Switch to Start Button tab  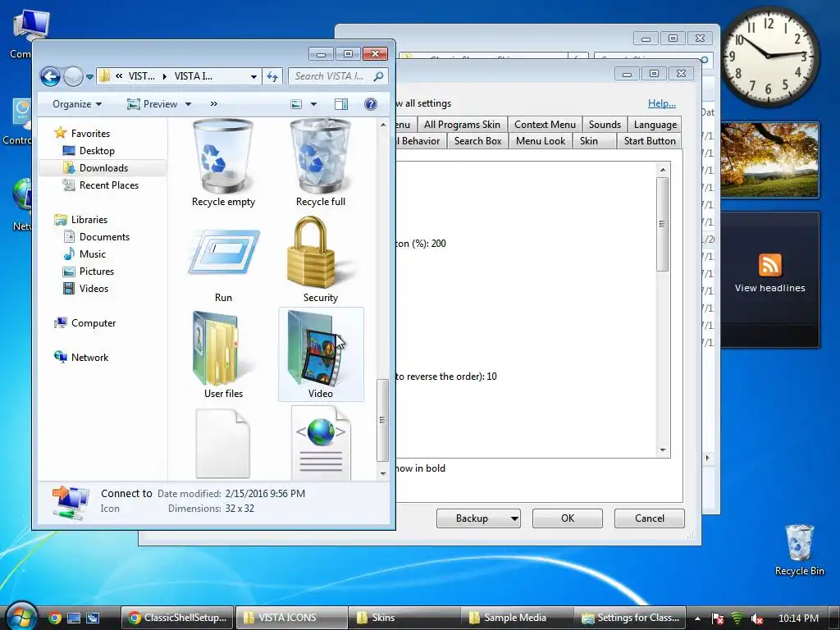pyautogui.click(x=650, y=141)
